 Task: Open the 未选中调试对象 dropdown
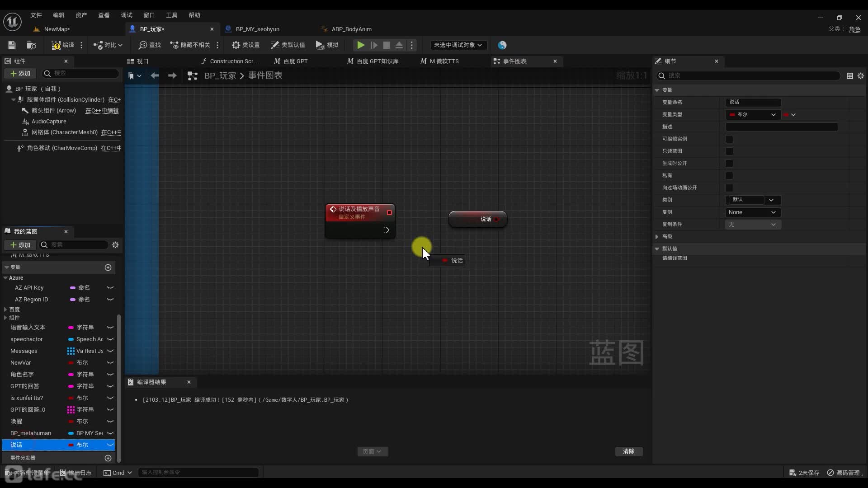[458, 45]
